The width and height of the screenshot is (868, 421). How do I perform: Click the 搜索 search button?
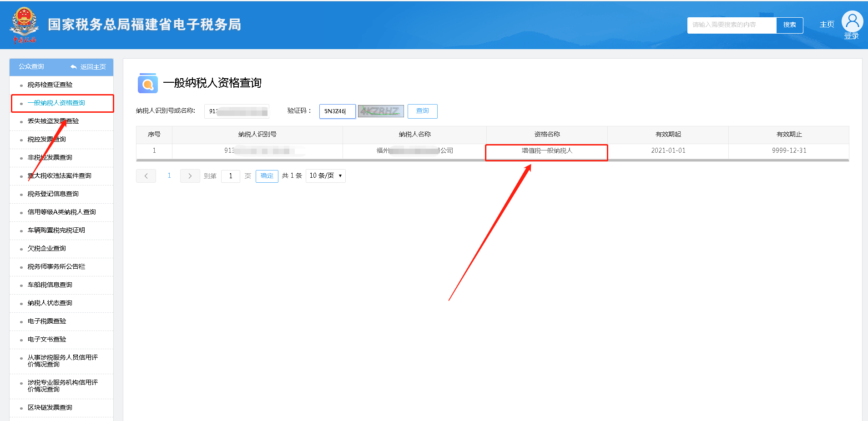tap(789, 25)
